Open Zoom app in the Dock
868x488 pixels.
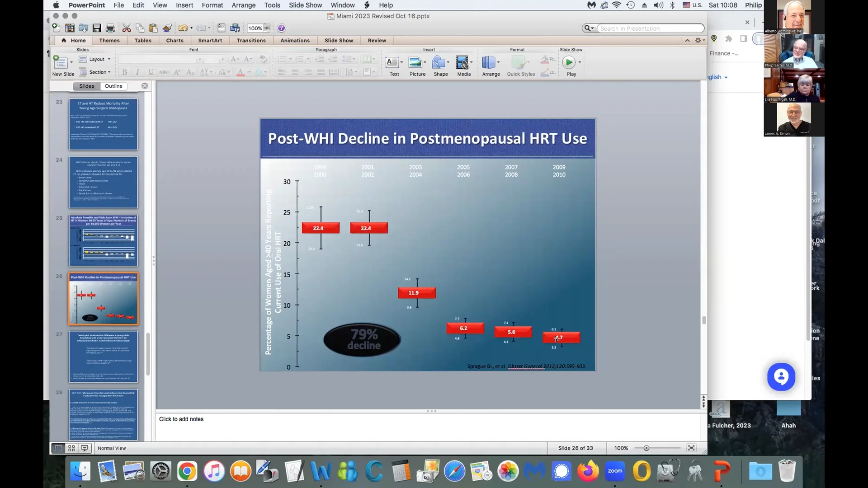[615, 471]
